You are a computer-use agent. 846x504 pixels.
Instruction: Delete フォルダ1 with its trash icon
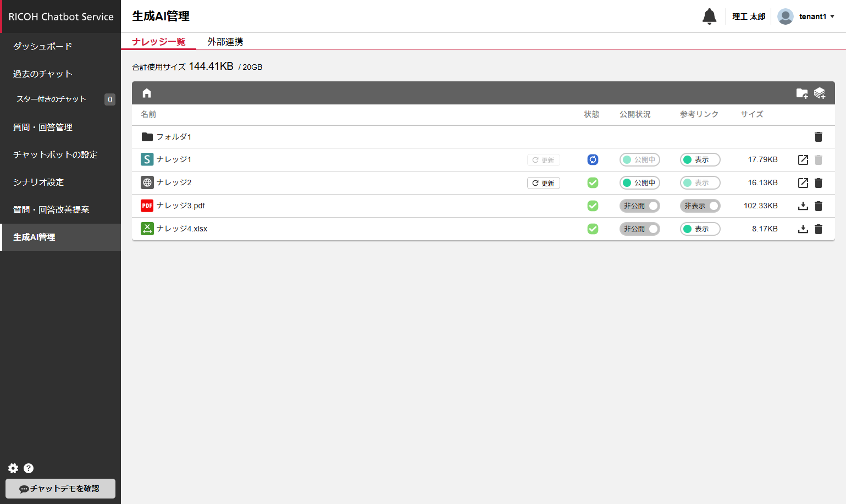pos(818,137)
